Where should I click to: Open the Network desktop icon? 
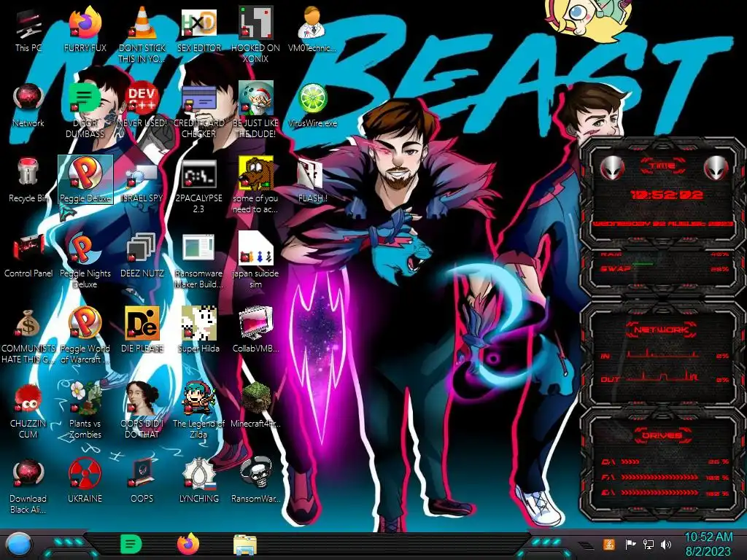pyautogui.click(x=28, y=106)
